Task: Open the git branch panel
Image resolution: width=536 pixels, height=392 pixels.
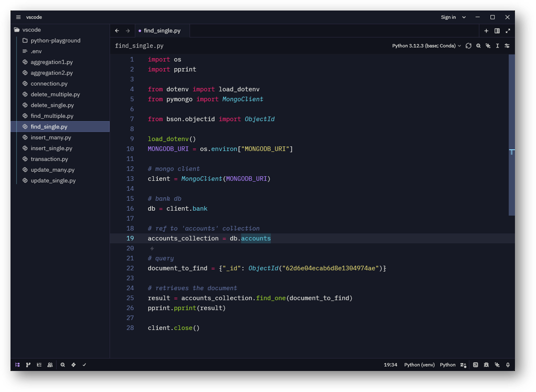Action: click(x=28, y=364)
